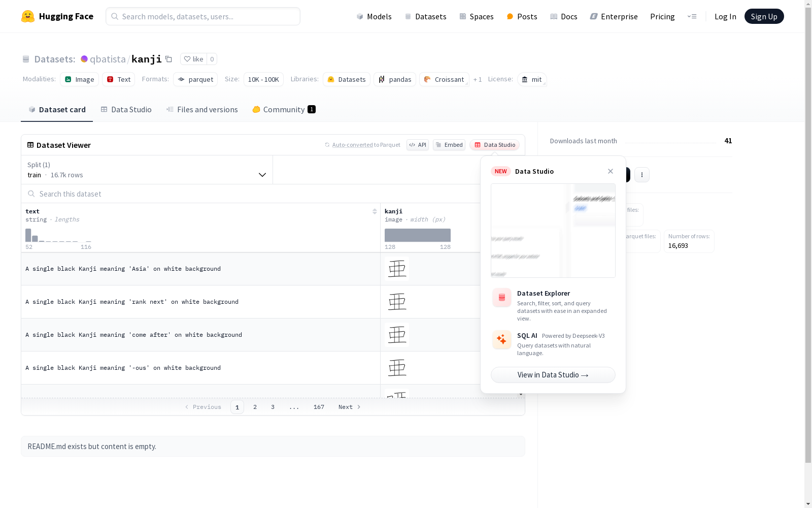Expand the Split train dropdown
The image size is (812, 508).
pos(147,170)
